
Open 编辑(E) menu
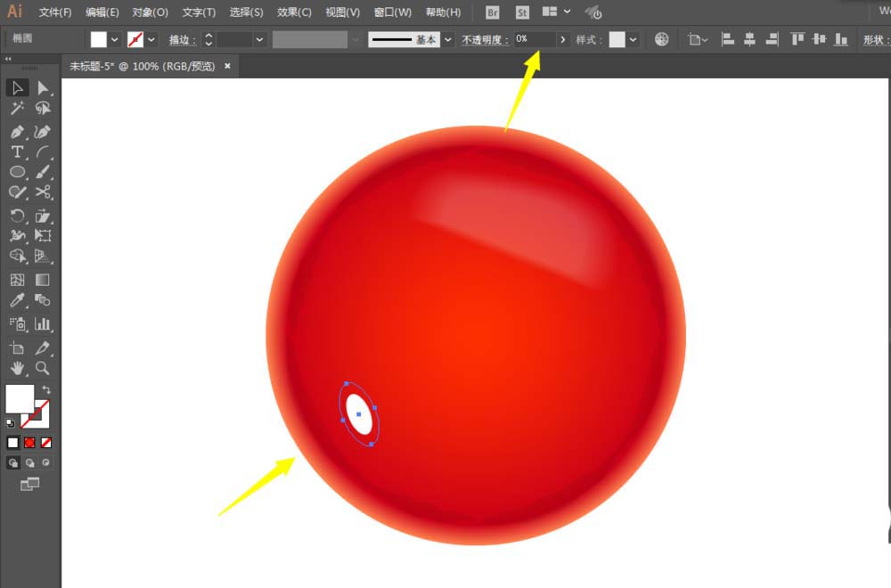coord(102,12)
